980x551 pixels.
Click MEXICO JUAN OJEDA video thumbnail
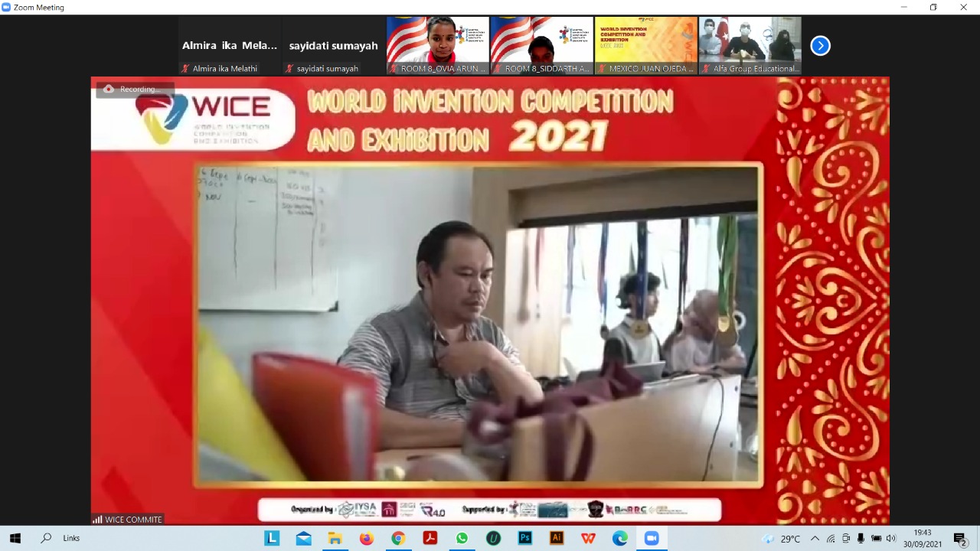point(645,44)
